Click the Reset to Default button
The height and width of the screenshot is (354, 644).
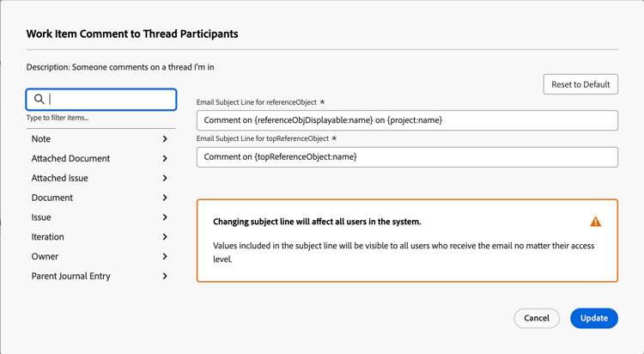(580, 84)
